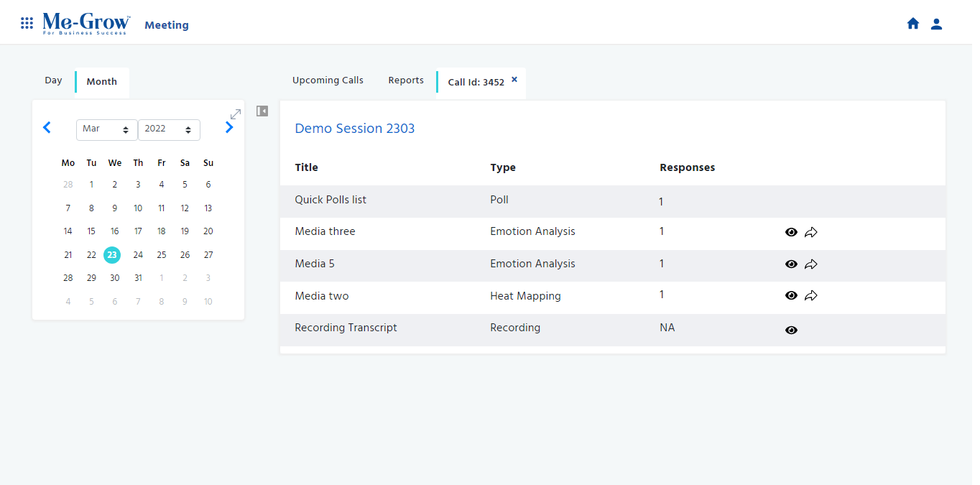980x485 pixels.
Task: Open the Upcoming Calls tab
Action: 328,80
